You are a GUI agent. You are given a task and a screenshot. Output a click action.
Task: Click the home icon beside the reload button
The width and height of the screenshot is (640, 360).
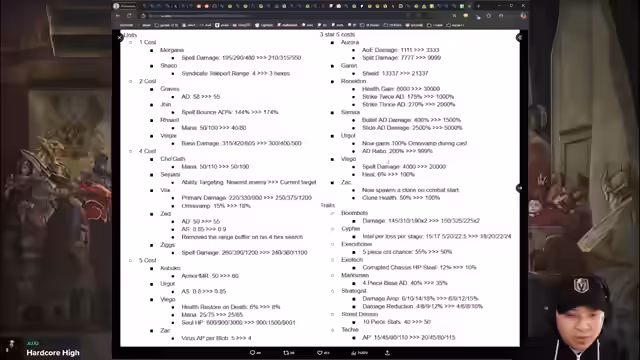click(x=143, y=16)
